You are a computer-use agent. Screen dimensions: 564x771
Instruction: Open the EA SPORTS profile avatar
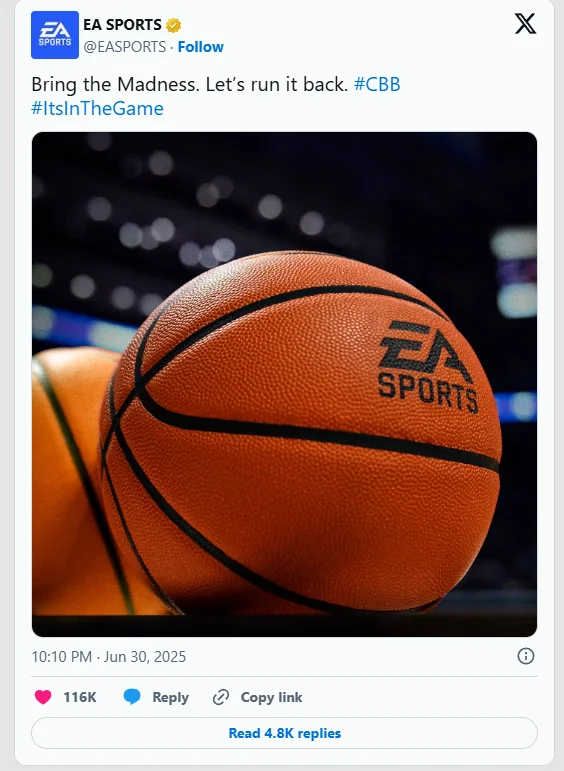pos(55,35)
